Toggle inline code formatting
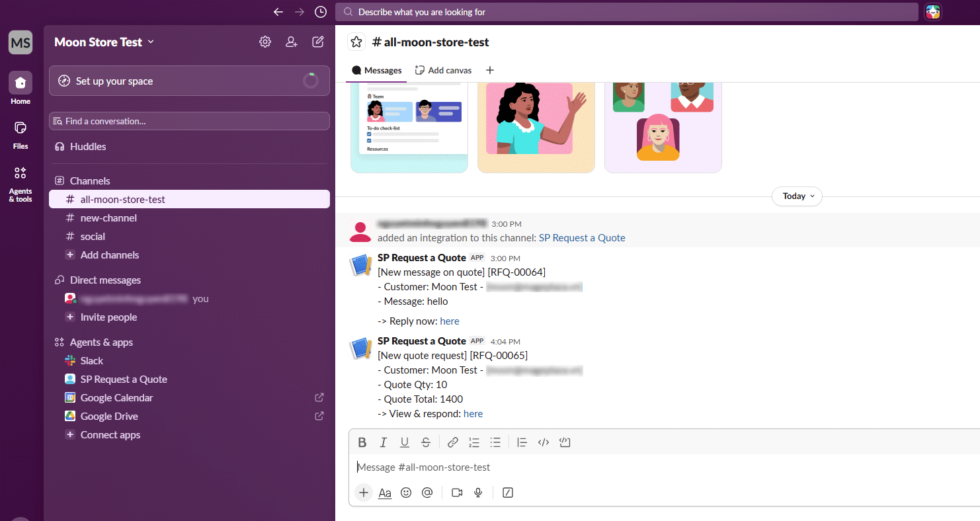 coord(544,442)
